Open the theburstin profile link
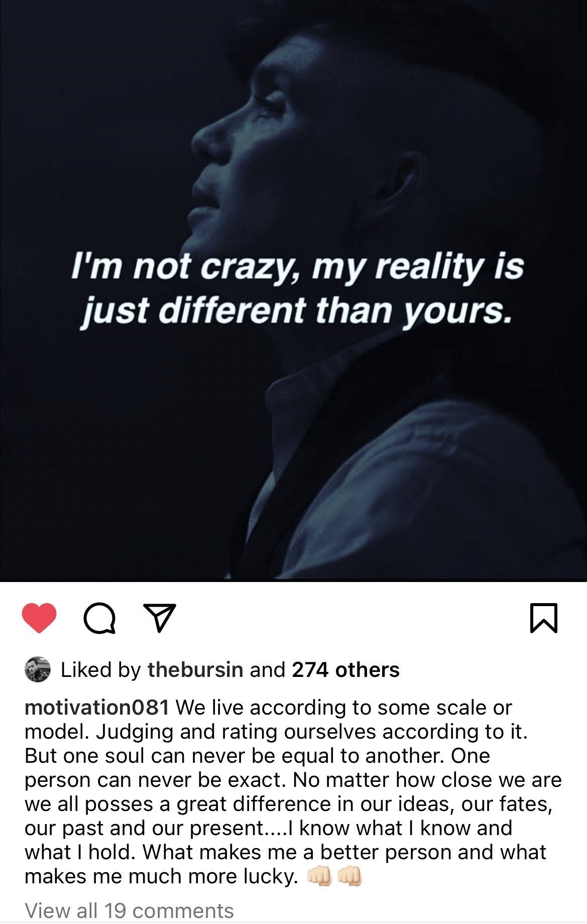 195,669
